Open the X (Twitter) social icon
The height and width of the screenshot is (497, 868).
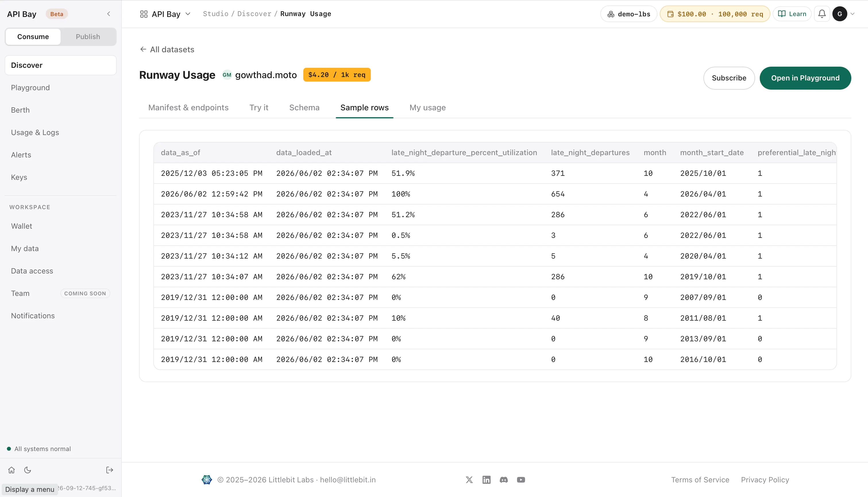[x=469, y=479]
